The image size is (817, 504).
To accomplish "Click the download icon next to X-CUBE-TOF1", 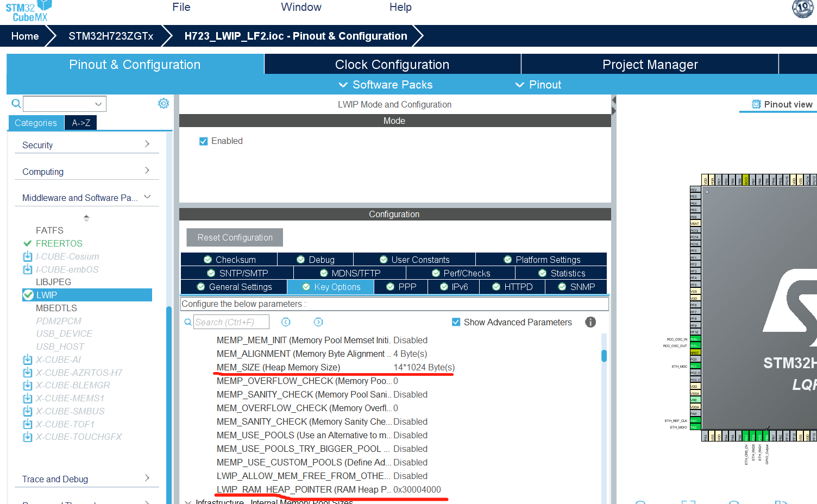I will point(28,424).
